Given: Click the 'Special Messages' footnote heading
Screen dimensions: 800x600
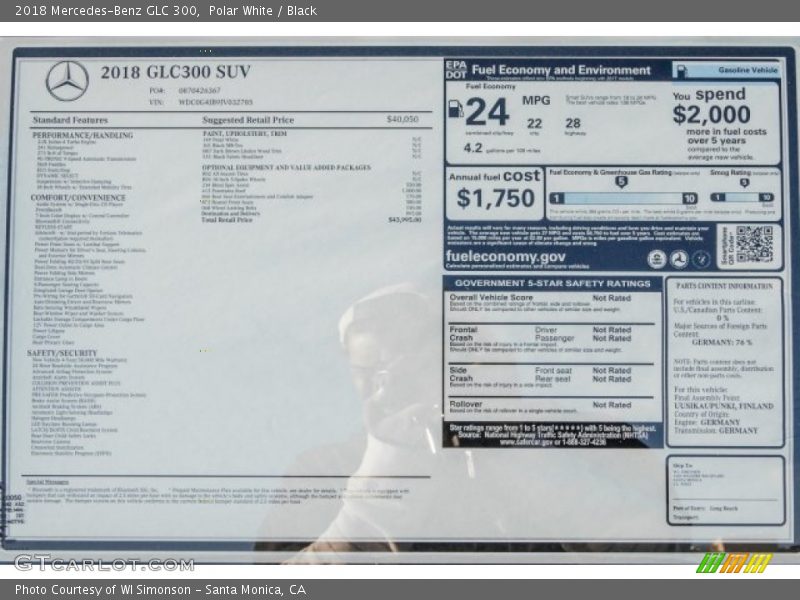Looking at the screenshot, I should point(47,482).
